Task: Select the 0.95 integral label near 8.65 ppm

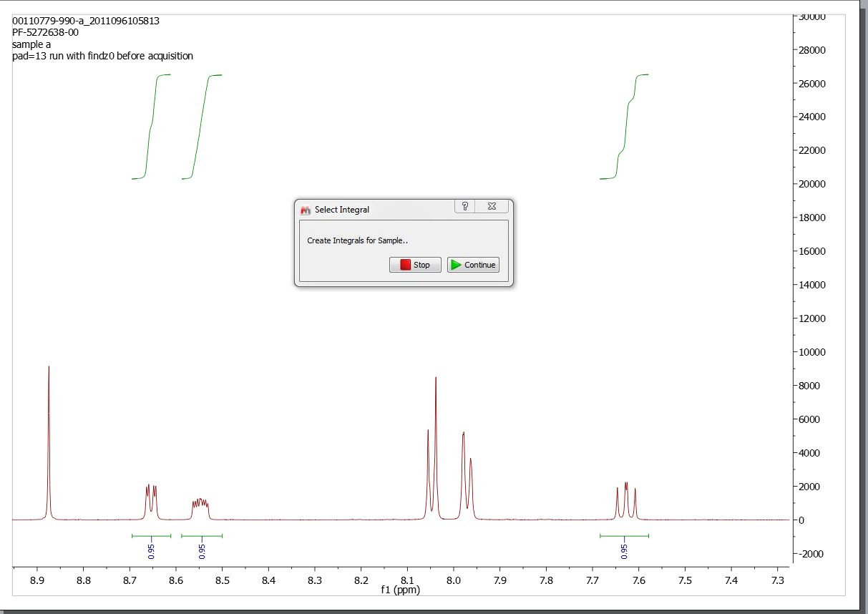Action: point(151,550)
